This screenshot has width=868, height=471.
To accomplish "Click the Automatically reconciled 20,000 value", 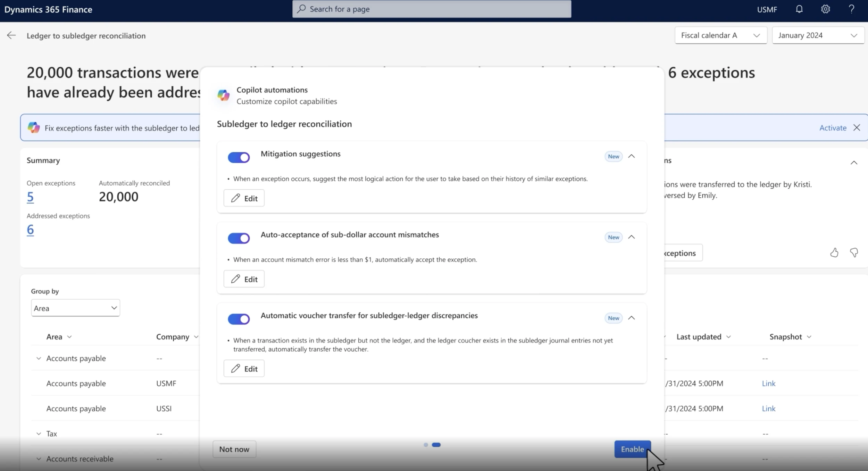I will (x=118, y=197).
